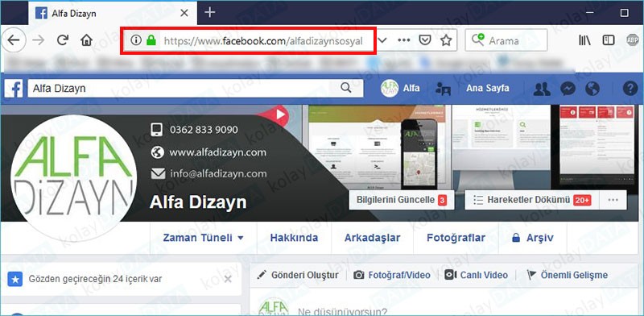Open the Messenger messages icon

[568, 89]
